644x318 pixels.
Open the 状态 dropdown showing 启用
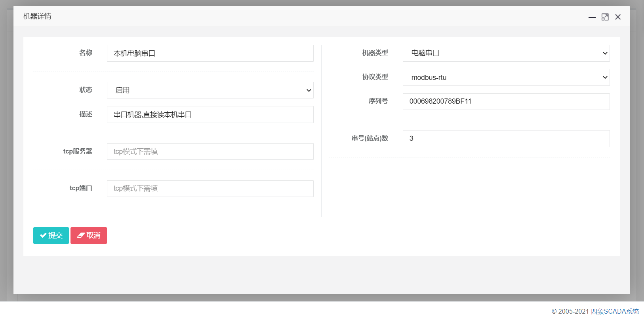tap(210, 90)
